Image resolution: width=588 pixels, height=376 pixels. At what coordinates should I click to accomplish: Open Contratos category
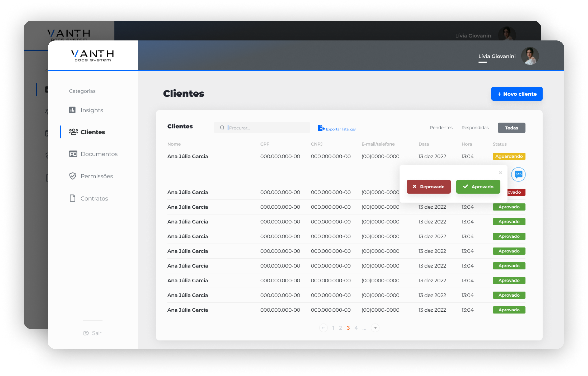pos(94,199)
